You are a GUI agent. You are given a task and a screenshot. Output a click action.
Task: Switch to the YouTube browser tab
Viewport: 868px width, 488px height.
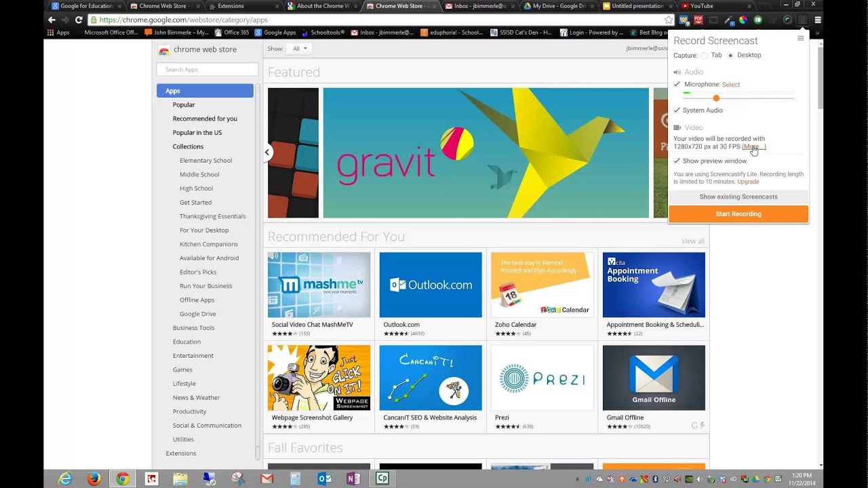(705, 6)
